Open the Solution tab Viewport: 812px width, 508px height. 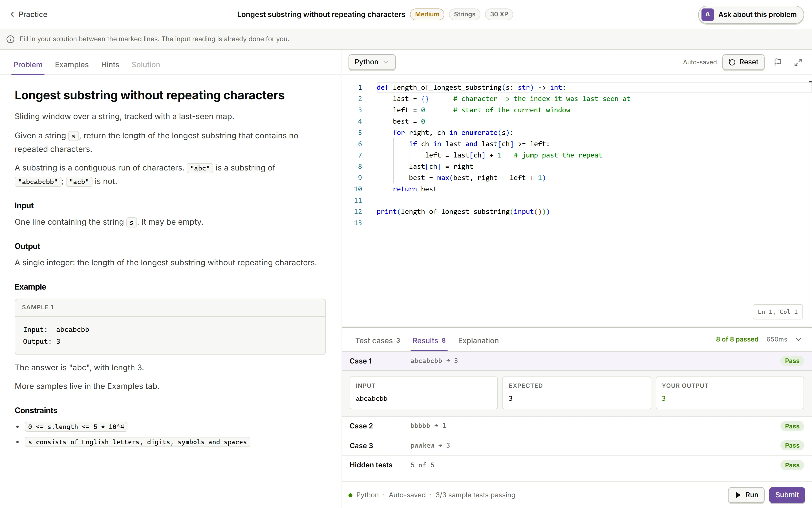[145, 65]
